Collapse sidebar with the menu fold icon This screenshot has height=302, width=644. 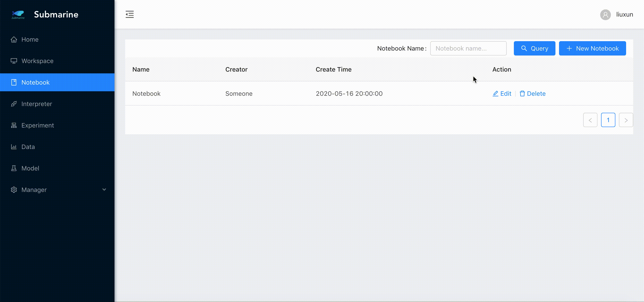point(129,14)
